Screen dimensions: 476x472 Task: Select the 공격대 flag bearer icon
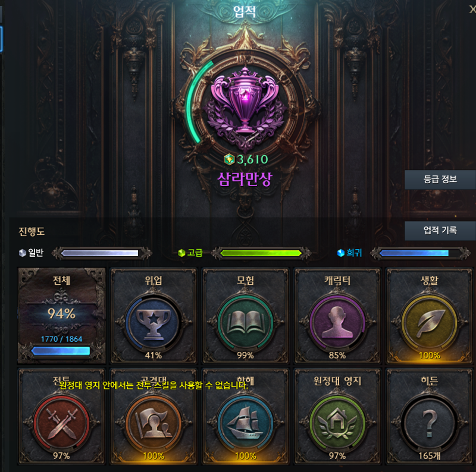coord(154,423)
